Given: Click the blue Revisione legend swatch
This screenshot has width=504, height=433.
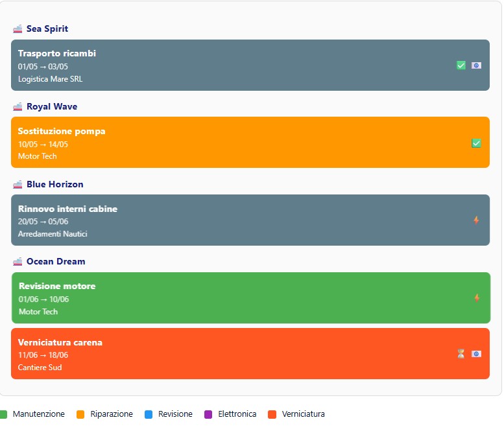Looking at the screenshot, I should point(149,414).
